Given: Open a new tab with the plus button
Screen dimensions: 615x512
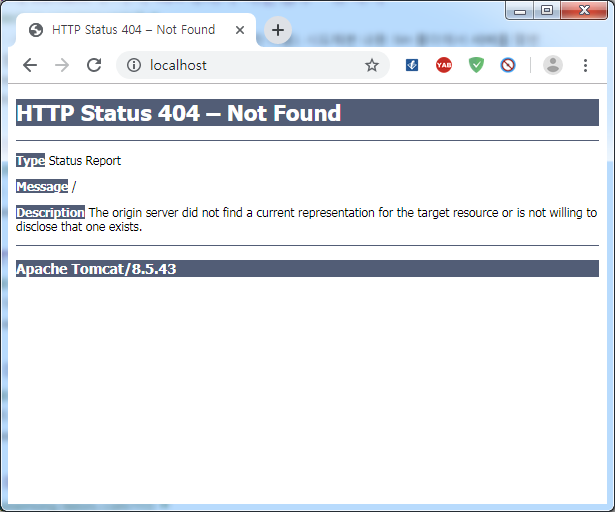Looking at the screenshot, I should (x=278, y=30).
